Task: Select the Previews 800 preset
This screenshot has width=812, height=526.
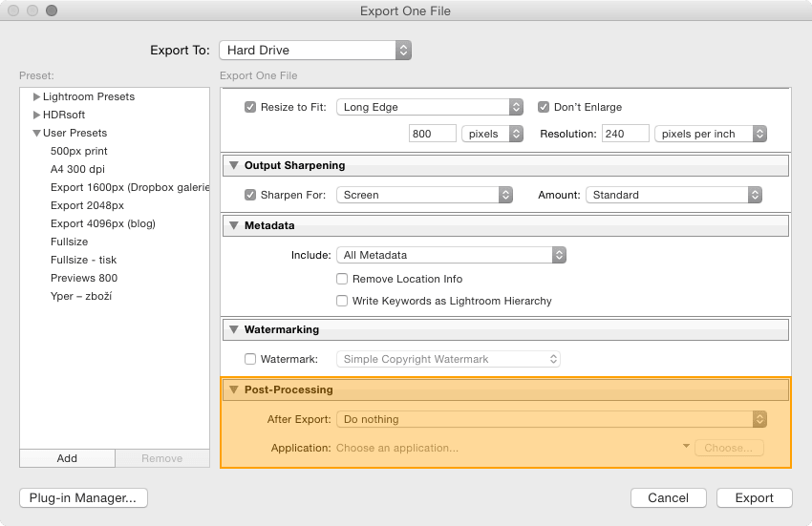Action: coord(84,278)
